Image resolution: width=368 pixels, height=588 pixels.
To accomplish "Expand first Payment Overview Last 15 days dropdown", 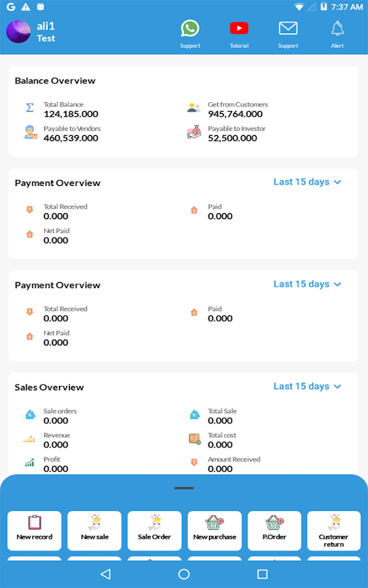I will click(x=307, y=182).
